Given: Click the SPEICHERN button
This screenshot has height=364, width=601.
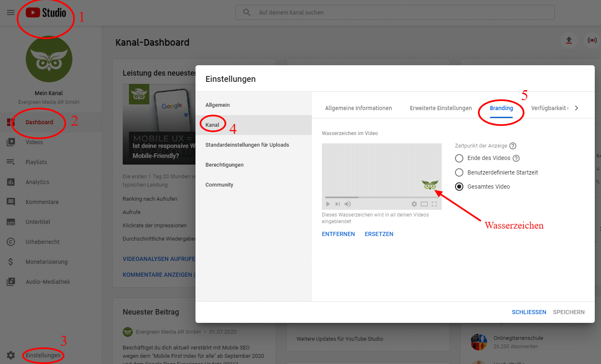Looking at the screenshot, I should pyautogui.click(x=569, y=312).
